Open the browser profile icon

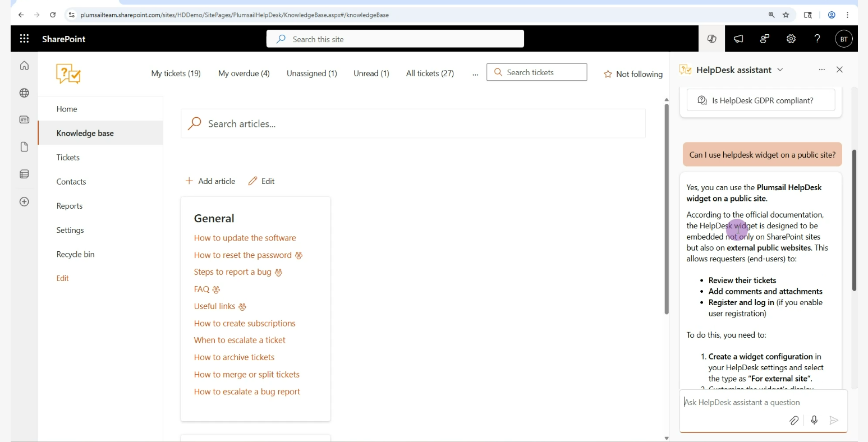[x=832, y=15]
